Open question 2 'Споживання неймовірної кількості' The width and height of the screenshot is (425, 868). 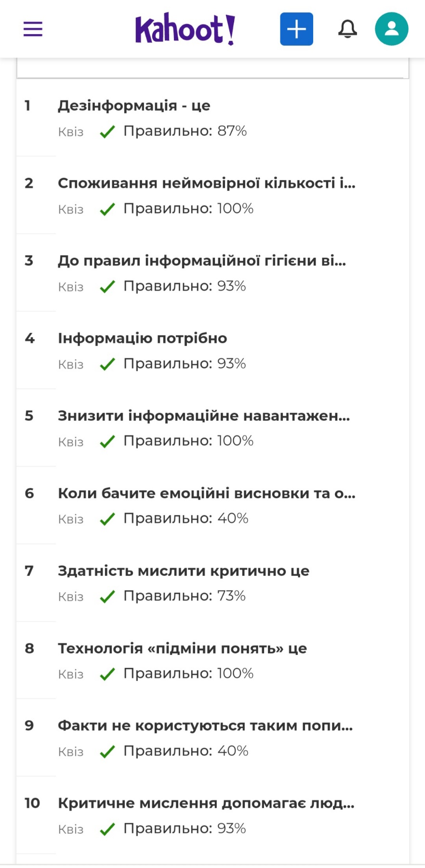click(x=206, y=183)
